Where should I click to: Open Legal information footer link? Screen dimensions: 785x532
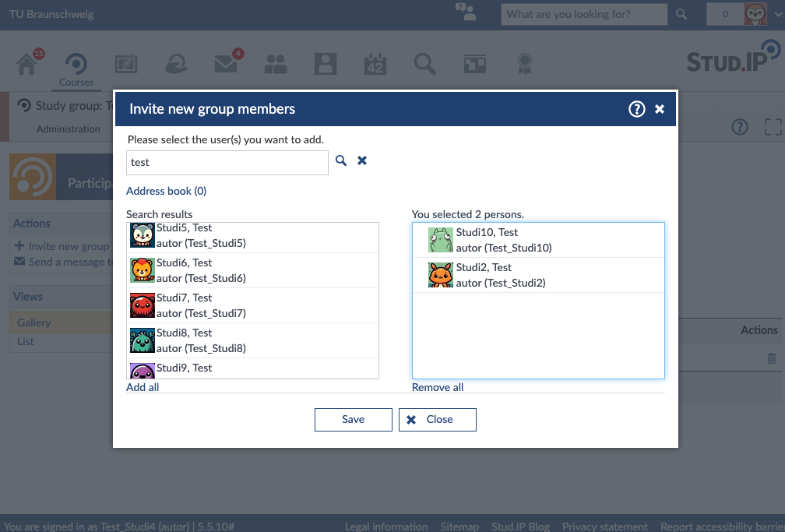point(386,527)
